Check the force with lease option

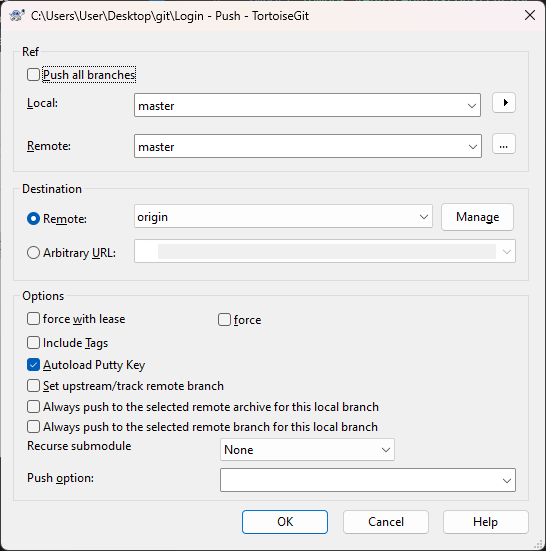pyautogui.click(x=33, y=319)
